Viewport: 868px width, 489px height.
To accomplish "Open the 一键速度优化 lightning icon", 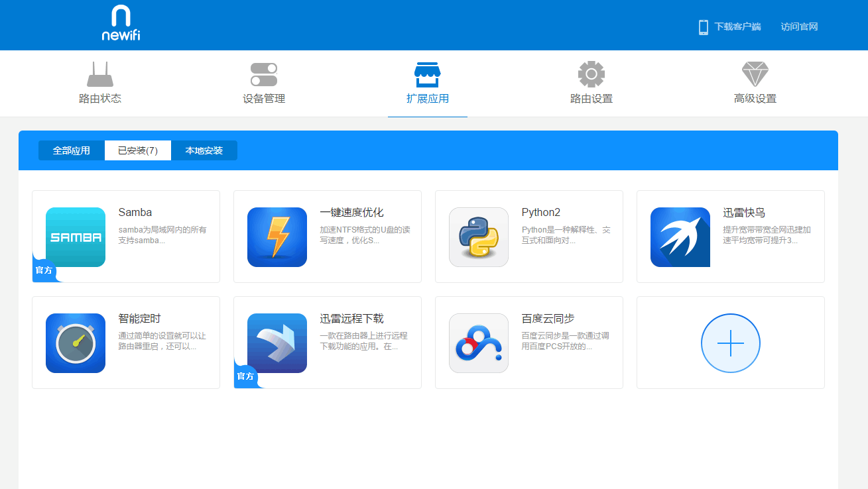I will (277, 237).
